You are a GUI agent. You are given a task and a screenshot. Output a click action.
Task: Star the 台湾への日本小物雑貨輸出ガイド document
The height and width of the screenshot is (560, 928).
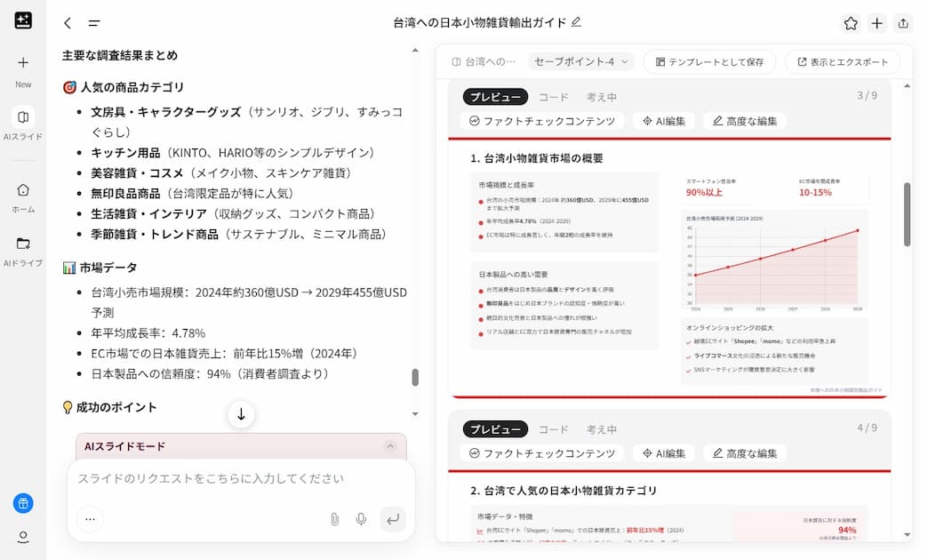[851, 24]
